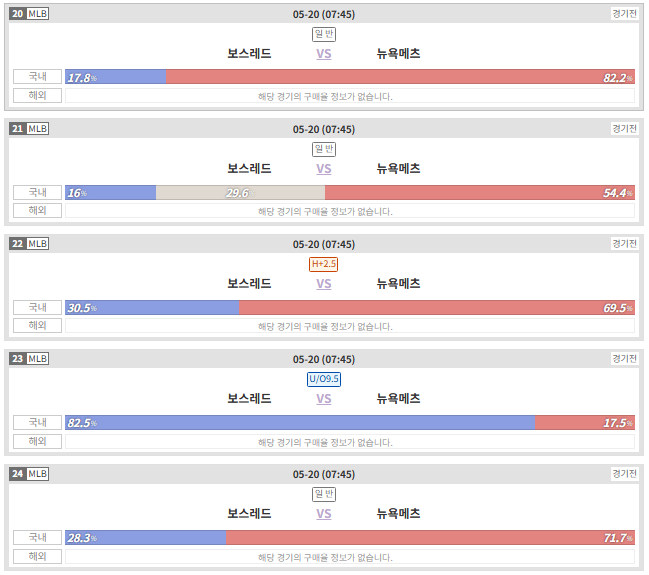Click the VS link in match 20
Screen dimensions: 649x575
tap(324, 54)
